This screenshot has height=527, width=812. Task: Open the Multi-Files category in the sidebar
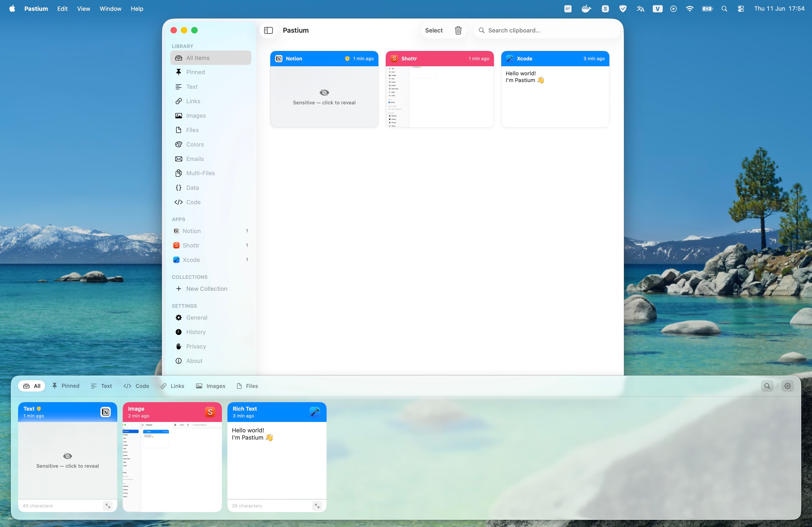pyautogui.click(x=210, y=173)
